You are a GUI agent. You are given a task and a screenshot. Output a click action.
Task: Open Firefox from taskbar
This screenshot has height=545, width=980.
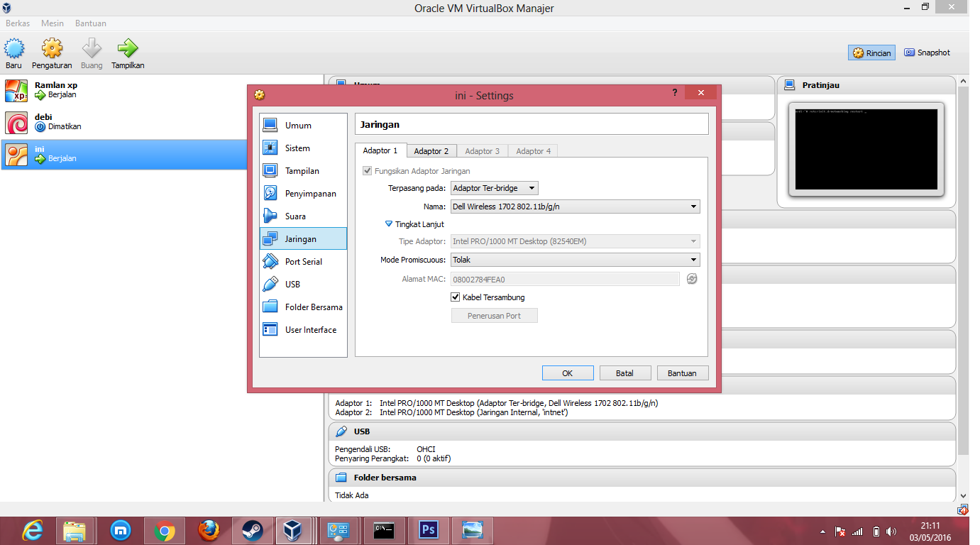(x=209, y=530)
